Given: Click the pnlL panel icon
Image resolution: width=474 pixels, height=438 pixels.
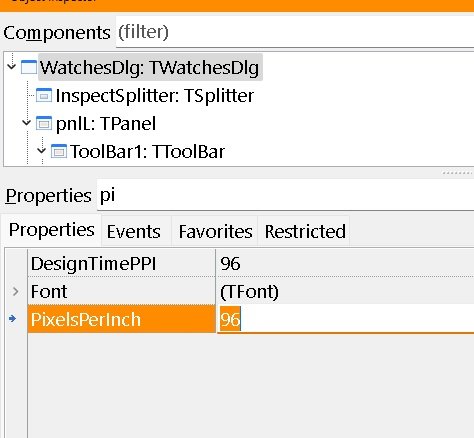Looking at the screenshot, I should pos(44,123).
